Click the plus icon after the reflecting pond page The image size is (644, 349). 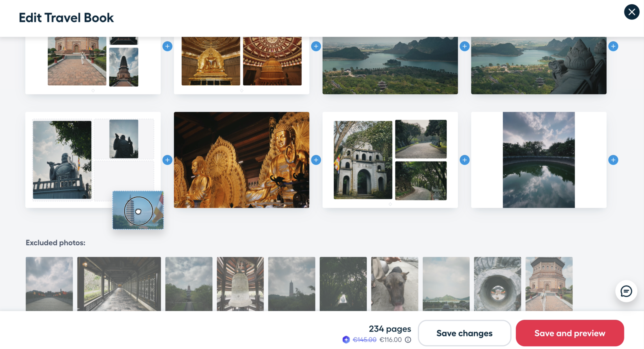(x=613, y=160)
